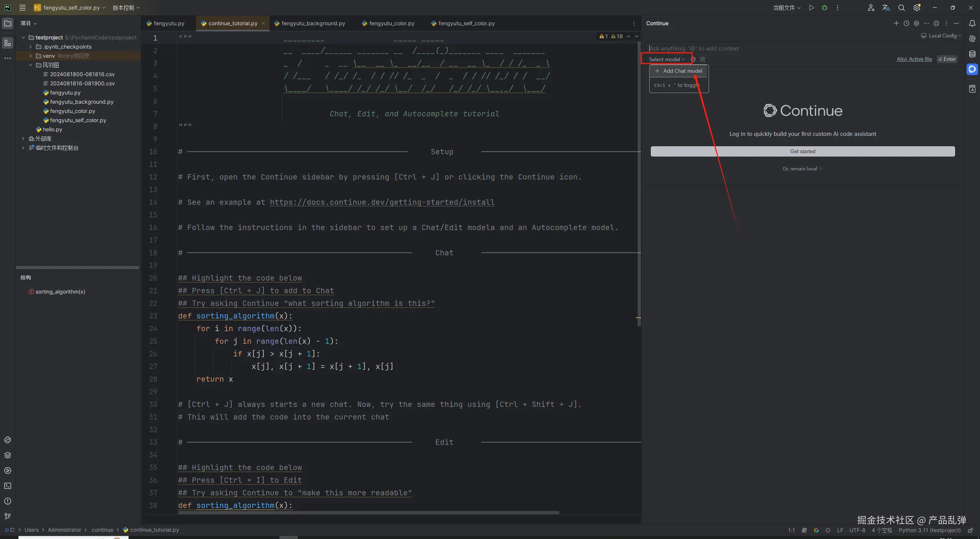The width and height of the screenshot is (980, 539).
Task: Open the Notifications bell panel
Action: click(x=972, y=23)
